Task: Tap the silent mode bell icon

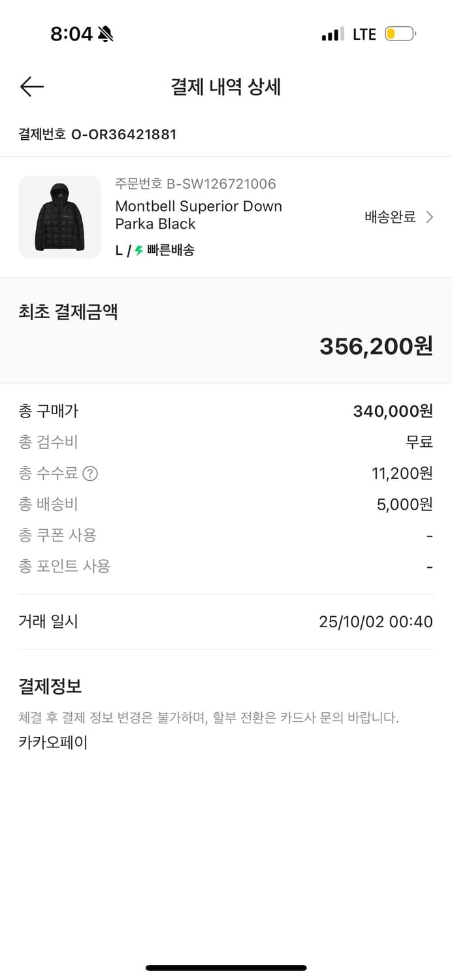Action: click(x=105, y=34)
